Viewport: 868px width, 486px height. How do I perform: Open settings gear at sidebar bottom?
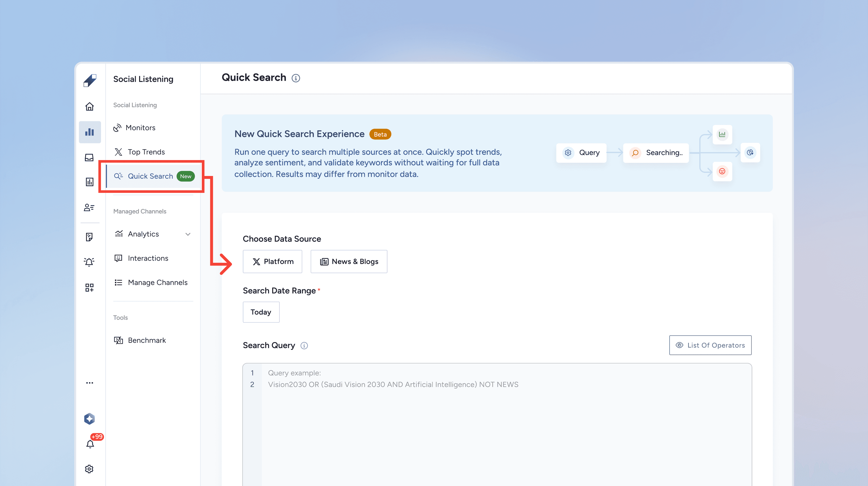pyautogui.click(x=89, y=469)
